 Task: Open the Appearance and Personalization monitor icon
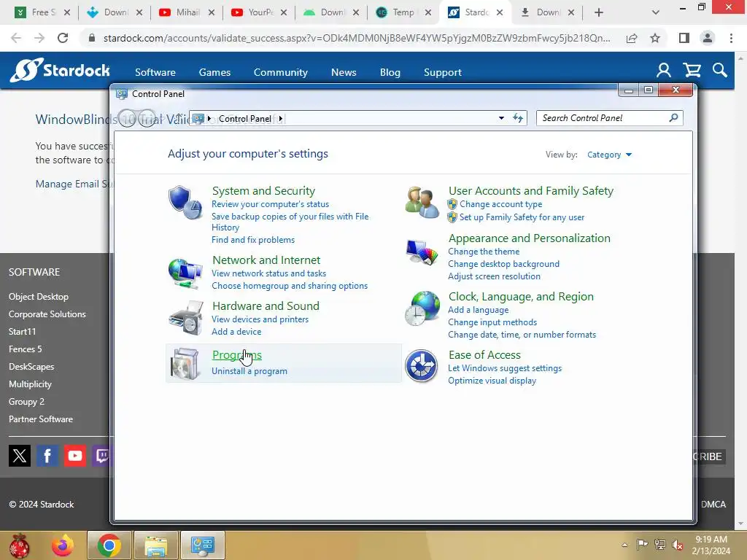click(x=422, y=252)
